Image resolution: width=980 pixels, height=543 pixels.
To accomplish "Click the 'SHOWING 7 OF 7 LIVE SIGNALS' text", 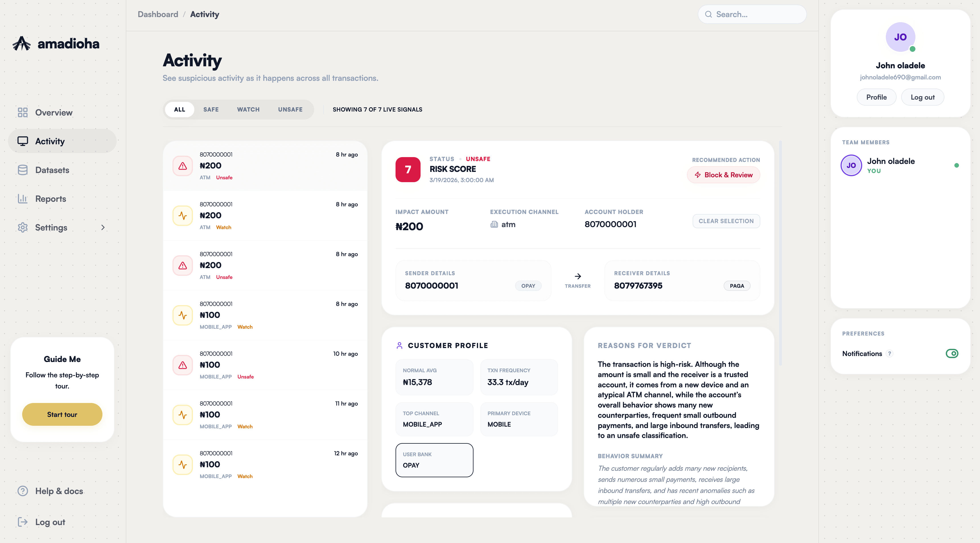I will pyautogui.click(x=377, y=109).
